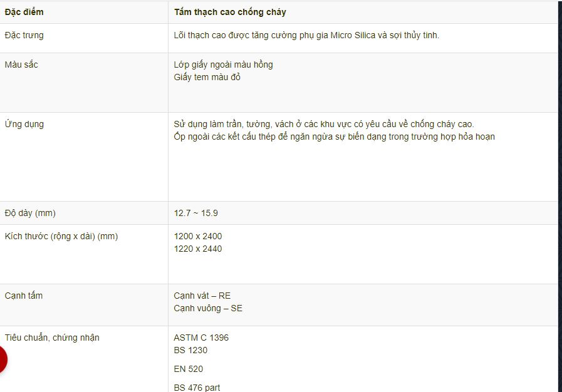Select the 'Cạnh tấm' row label
562x392 pixels.
pos(24,296)
